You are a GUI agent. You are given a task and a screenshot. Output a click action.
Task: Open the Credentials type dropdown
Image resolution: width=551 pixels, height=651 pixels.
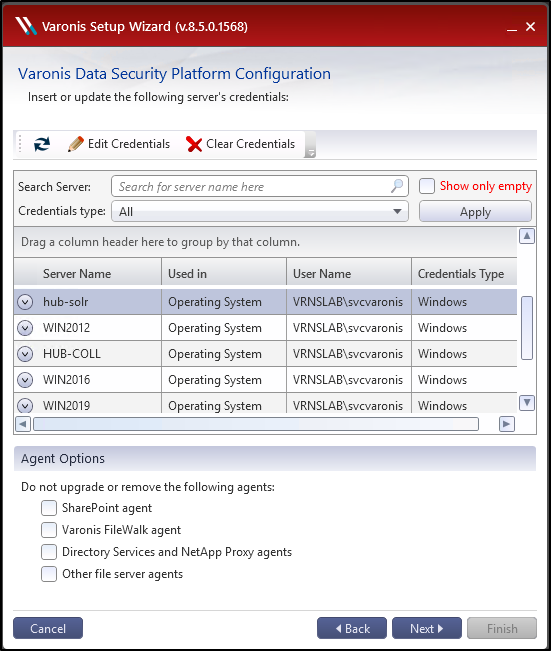point(260,211)
